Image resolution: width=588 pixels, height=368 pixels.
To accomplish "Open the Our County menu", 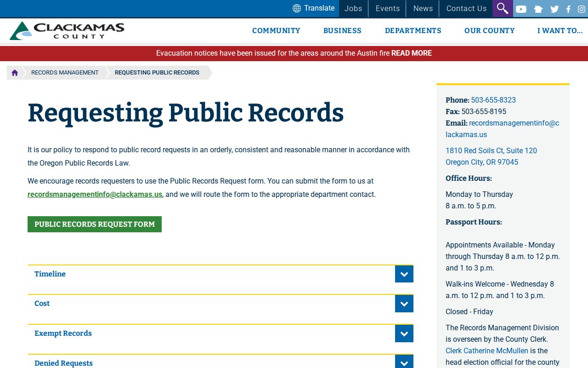I will point(489,31).
